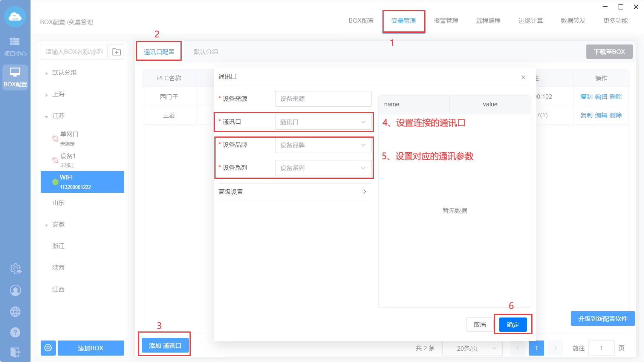This screenshot has height=362, width=644.
Task: Open the 设备品牌 dropdown
Action: 323,145
